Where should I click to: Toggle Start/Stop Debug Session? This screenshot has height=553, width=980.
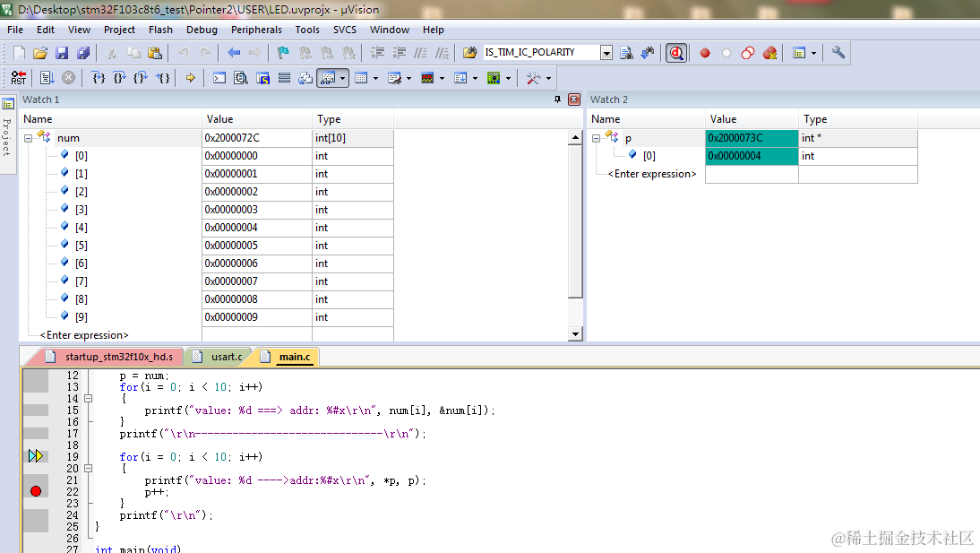pyautogui.click(x=676, y=53)
